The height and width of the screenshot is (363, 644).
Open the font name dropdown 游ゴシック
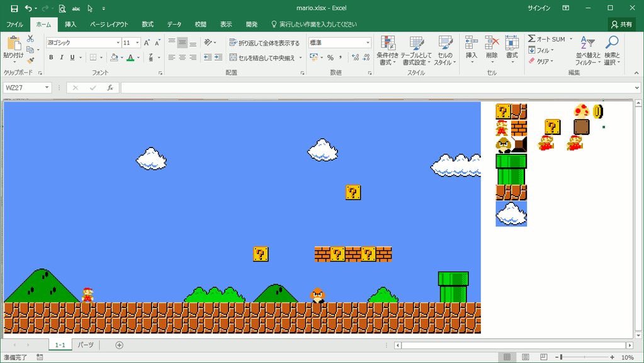coord(118,43)
